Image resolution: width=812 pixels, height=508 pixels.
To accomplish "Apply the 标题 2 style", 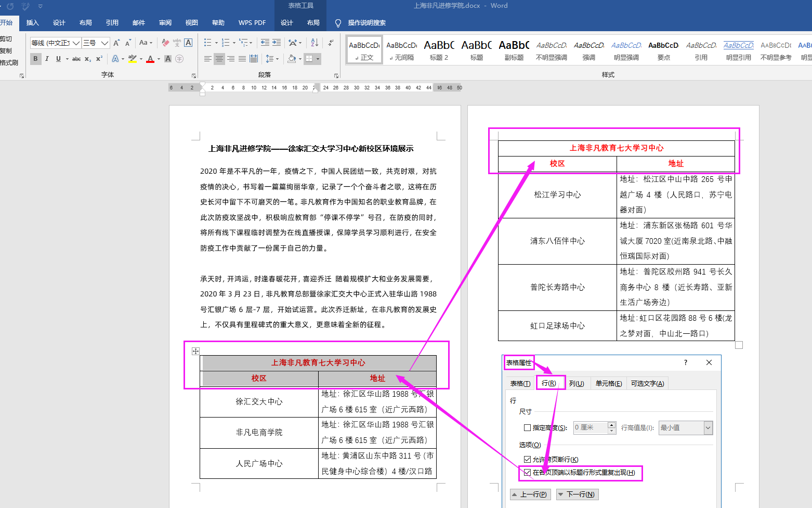I will click(x=439, y=50).
